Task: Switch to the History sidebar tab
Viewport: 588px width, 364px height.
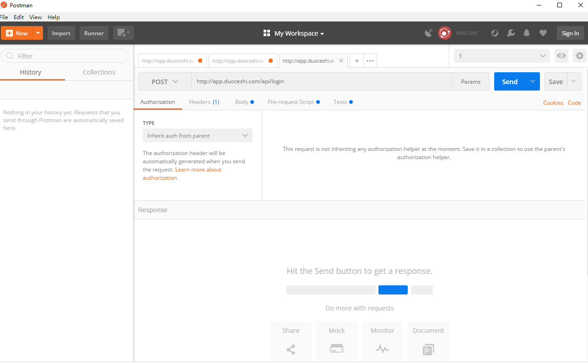Action: [31, 72]
